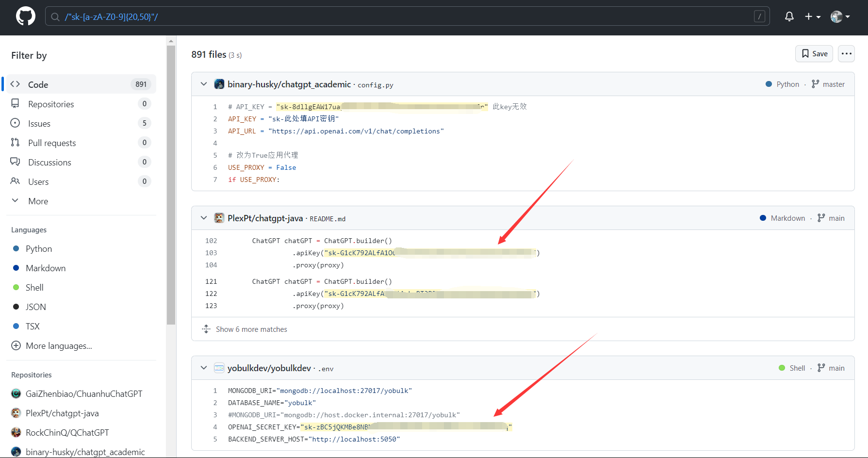Click Show 6 more matches
This screenshot has width=868, height=458.
251,329
